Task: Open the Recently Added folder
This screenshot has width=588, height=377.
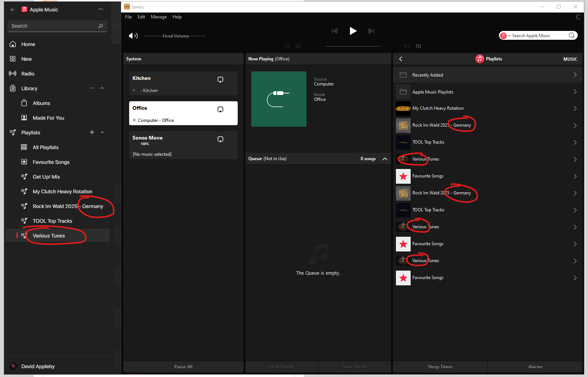Action: (488, 75)
